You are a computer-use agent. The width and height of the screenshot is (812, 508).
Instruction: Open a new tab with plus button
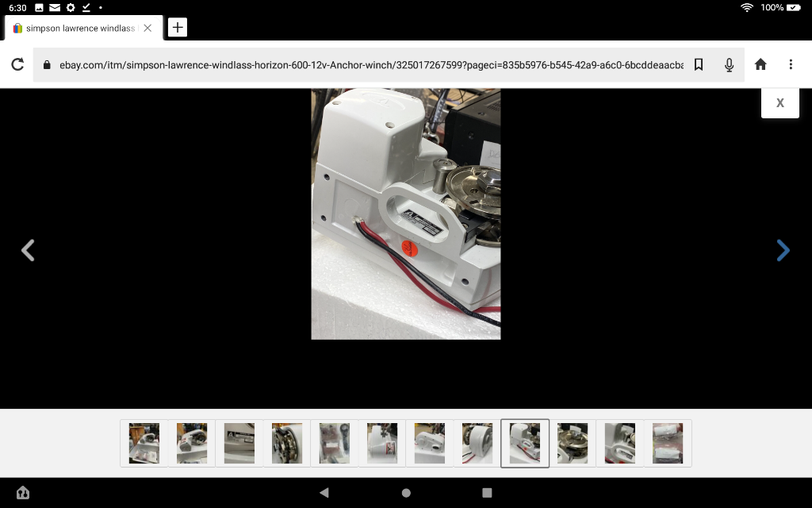click(x=178, y=28)
